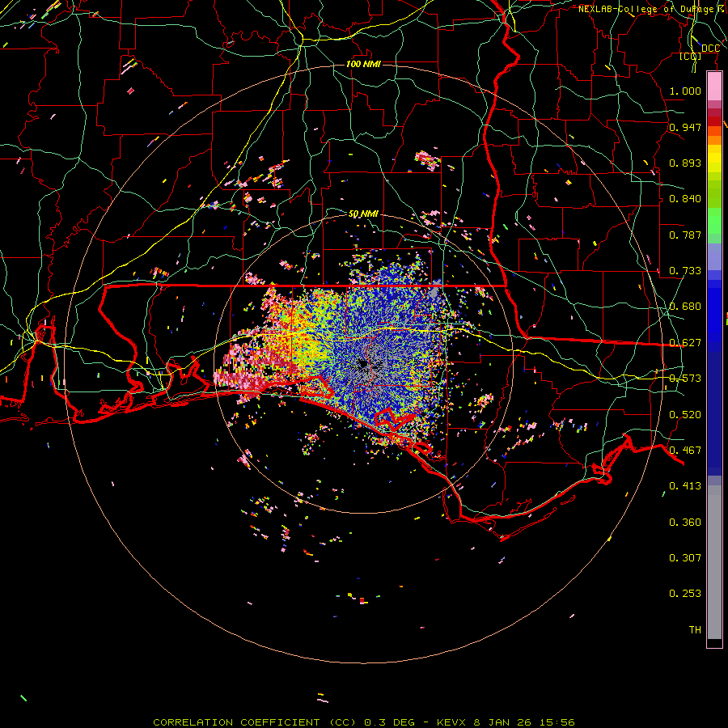This screenshot has width=728, height=728.
Task: Click the 0.360 legend value
Action: [685, 523]
